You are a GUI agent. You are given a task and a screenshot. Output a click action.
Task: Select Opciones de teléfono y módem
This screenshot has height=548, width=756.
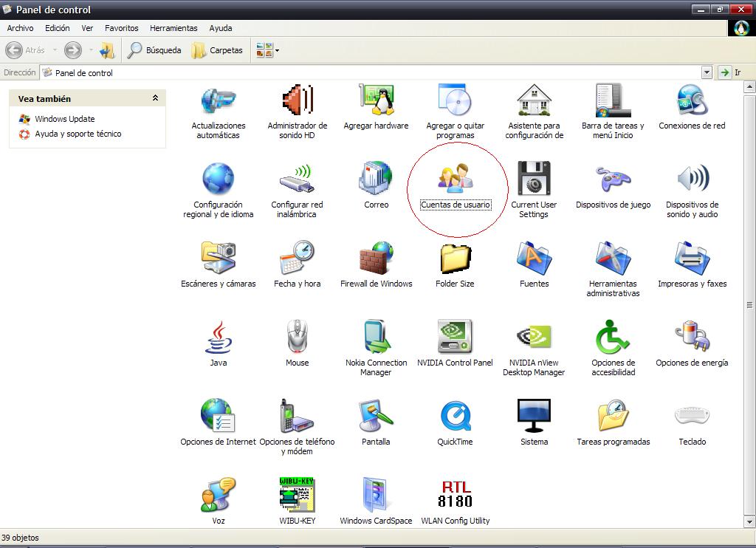(297, 415)
